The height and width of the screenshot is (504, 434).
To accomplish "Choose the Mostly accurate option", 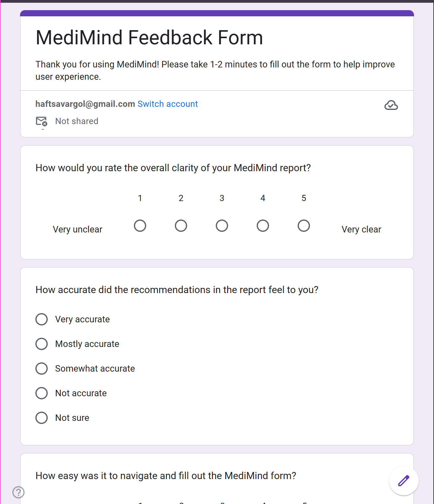I will pos(42,344).
